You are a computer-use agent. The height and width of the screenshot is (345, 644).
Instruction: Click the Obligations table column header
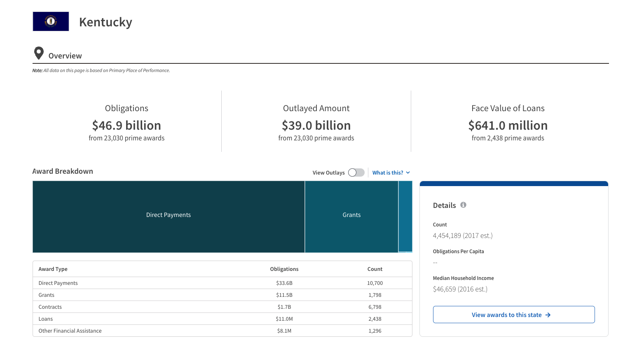(x=284, y=269)
